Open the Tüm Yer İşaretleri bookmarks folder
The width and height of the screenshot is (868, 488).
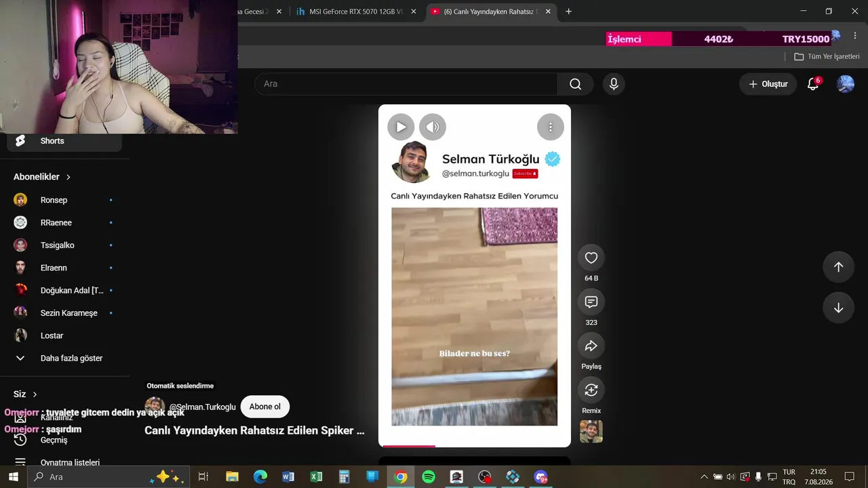pyautogui.click(x=827, y=56)
